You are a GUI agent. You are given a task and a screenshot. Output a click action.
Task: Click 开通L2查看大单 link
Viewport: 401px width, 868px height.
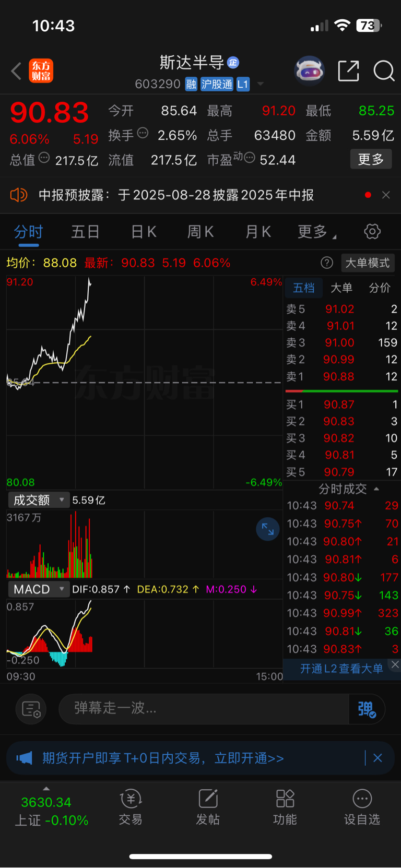(x=341, y=669)
